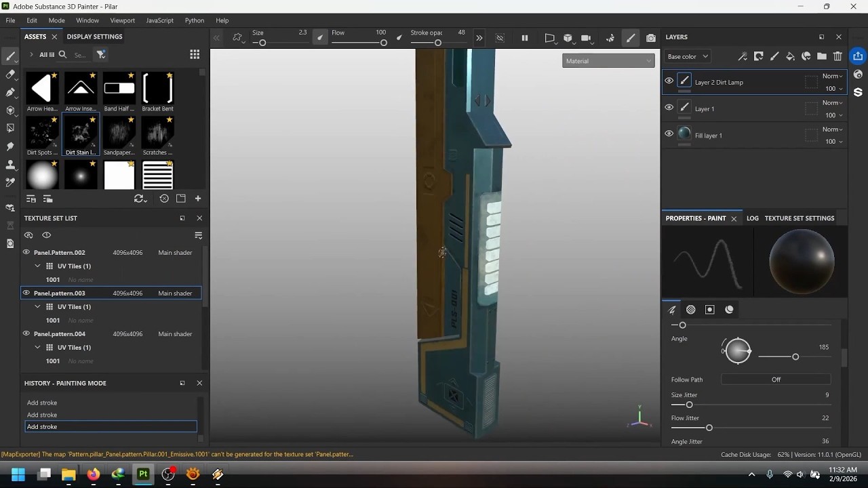Open the asset filter funnel
Screen dimensions: 868x488
(x=101, y=54)
